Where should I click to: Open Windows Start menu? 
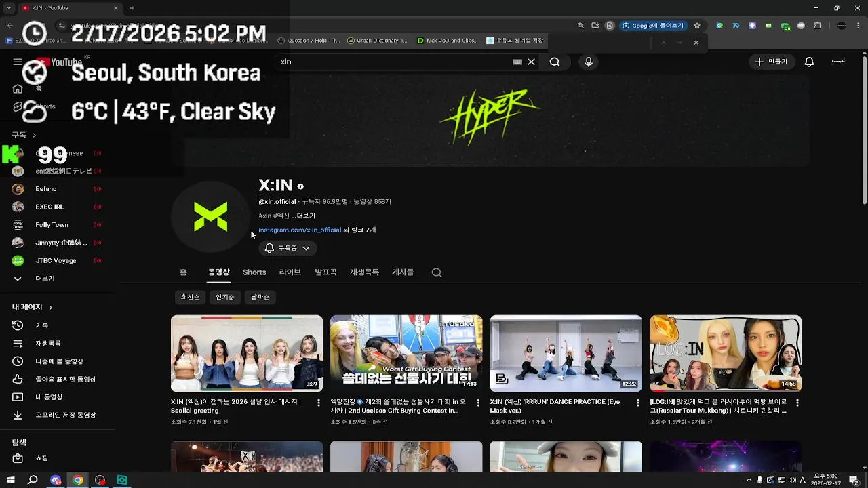pos(10,480)
